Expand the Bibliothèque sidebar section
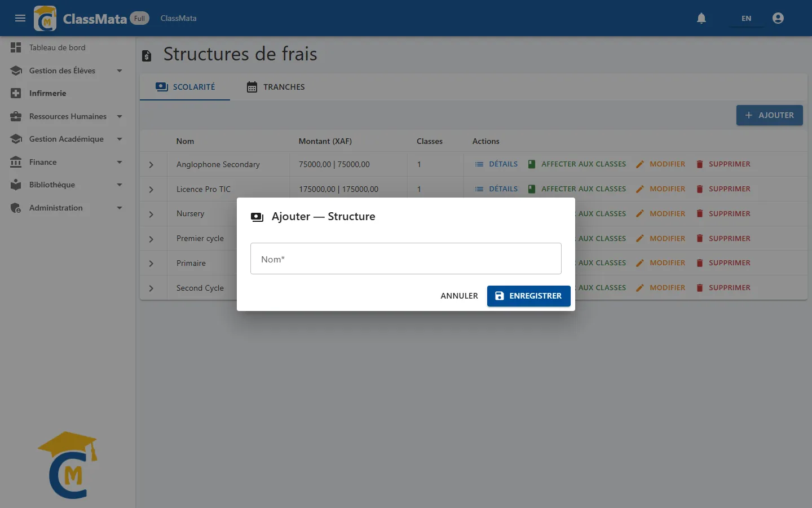The height and width of the screenshot is (508, 812). 68,185
